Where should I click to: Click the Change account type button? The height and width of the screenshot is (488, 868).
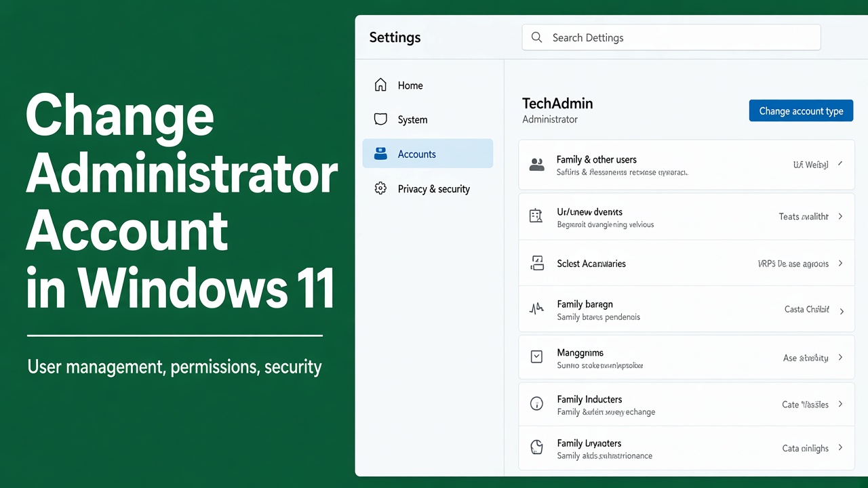tap(801, 110)
